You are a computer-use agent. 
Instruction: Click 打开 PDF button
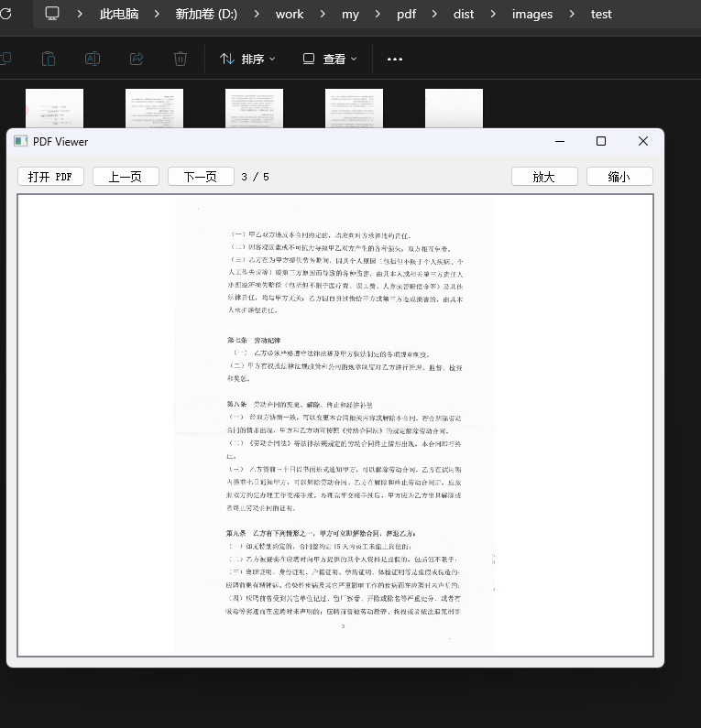click(x=50, y=177)
